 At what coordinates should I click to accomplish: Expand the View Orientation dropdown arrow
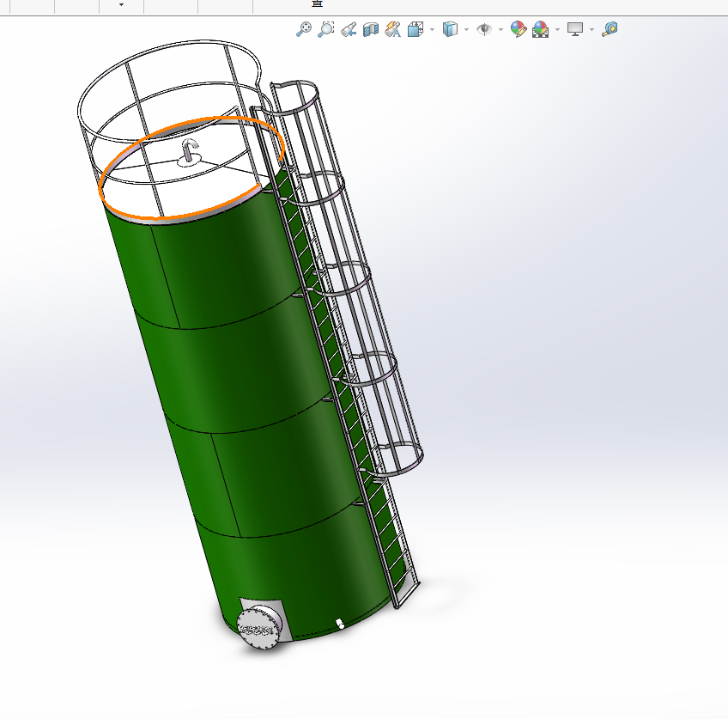pyautogui.click(x=432, y=29)
